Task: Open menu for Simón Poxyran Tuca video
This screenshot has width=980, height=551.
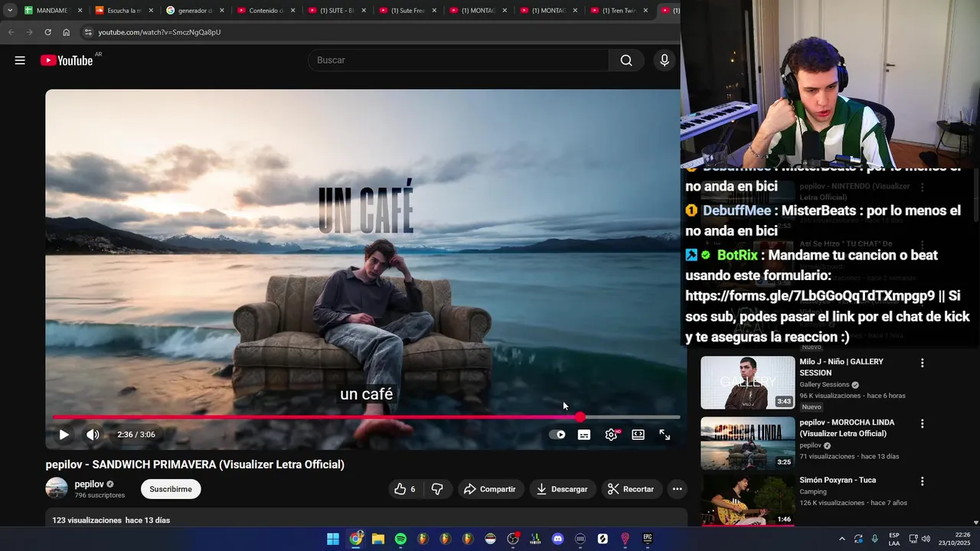Action: point(922,481)
